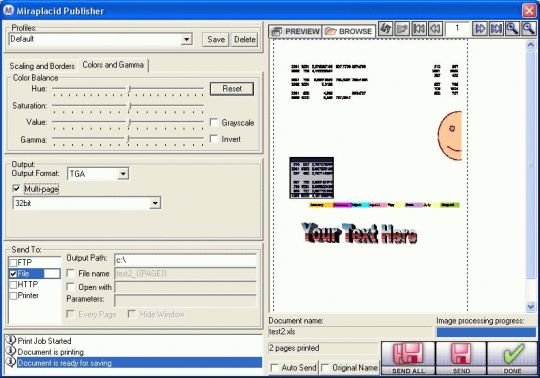Switch to the Preview tab
Screen dimensions: 540x378
pyautogui.click(x=295, y=31)
